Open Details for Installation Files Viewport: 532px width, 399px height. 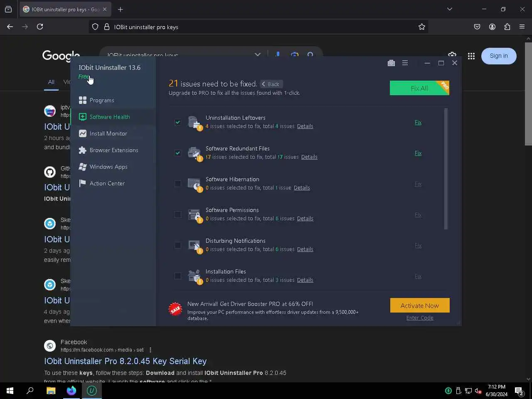[305, 280]
